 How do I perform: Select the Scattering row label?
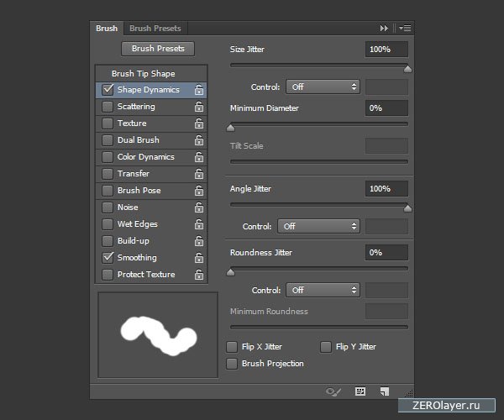[136, 107]
